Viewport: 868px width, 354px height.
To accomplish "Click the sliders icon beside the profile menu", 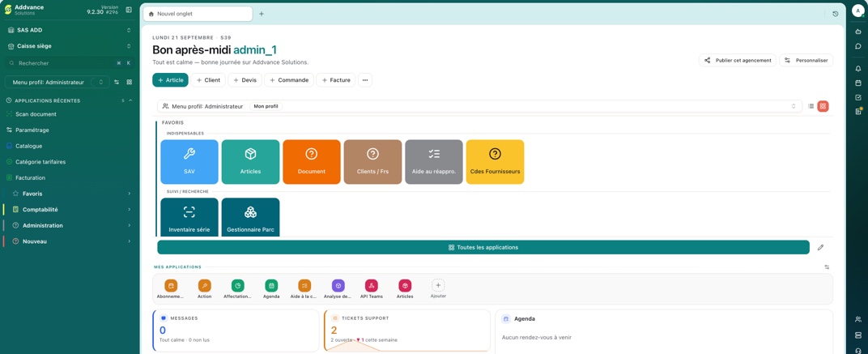I will [117, 82].
